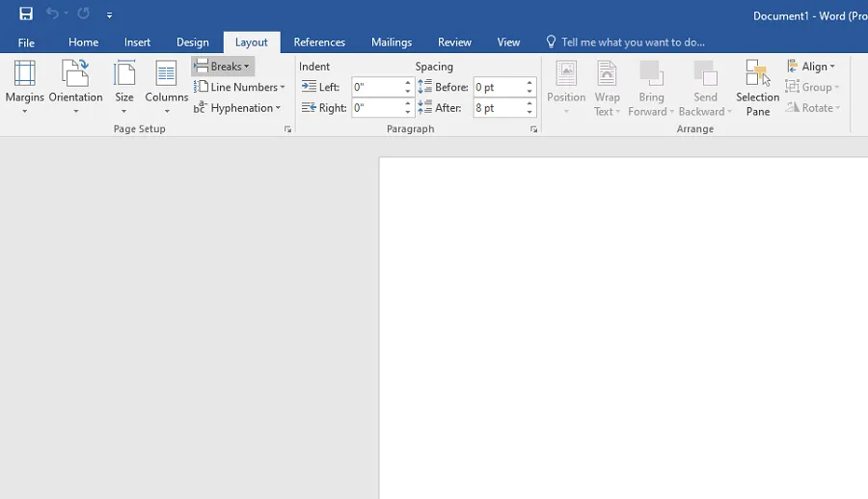Open the File tab
Screen dimensions: 868x499
26,42
